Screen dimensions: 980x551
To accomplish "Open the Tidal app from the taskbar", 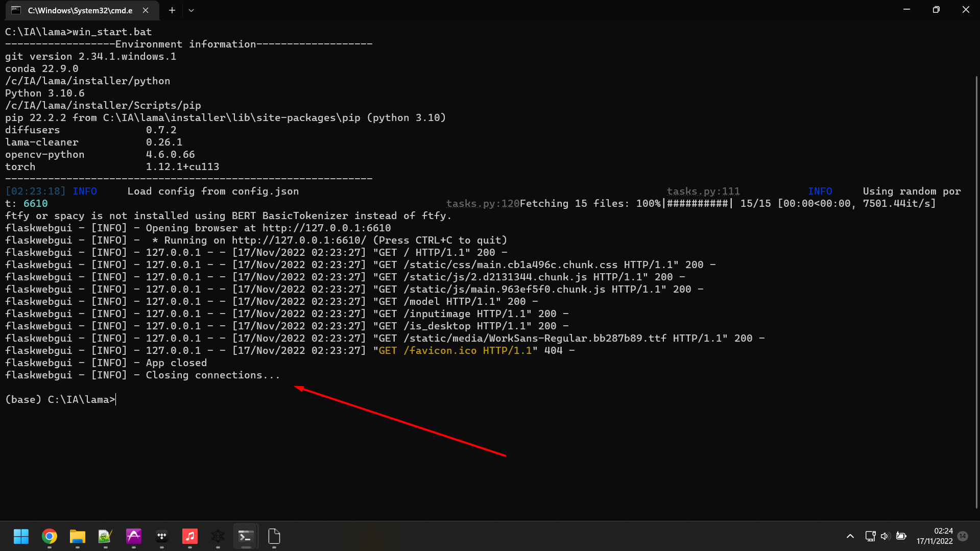I will [x=162, y=537].
